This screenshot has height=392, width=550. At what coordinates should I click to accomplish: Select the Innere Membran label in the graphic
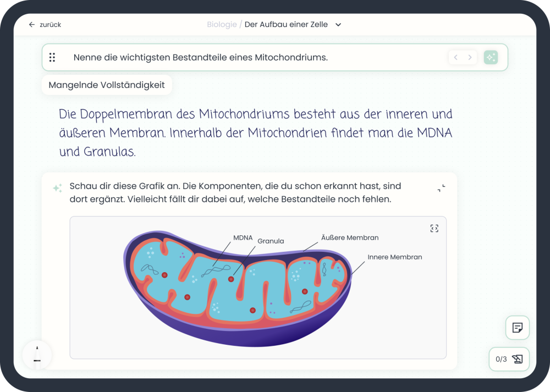click(394, 257)
